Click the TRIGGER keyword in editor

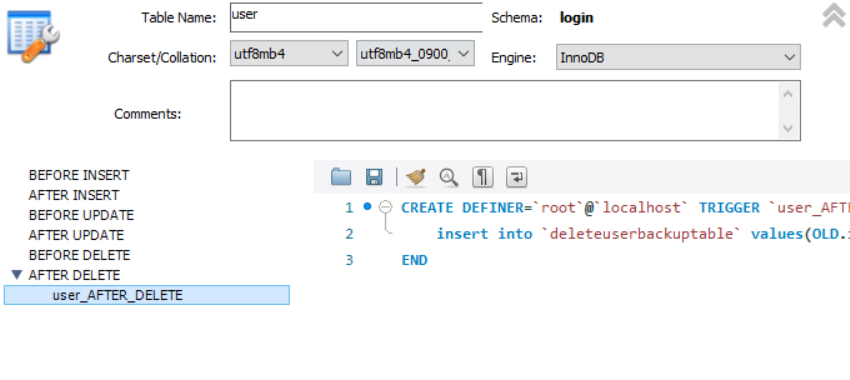729,208
